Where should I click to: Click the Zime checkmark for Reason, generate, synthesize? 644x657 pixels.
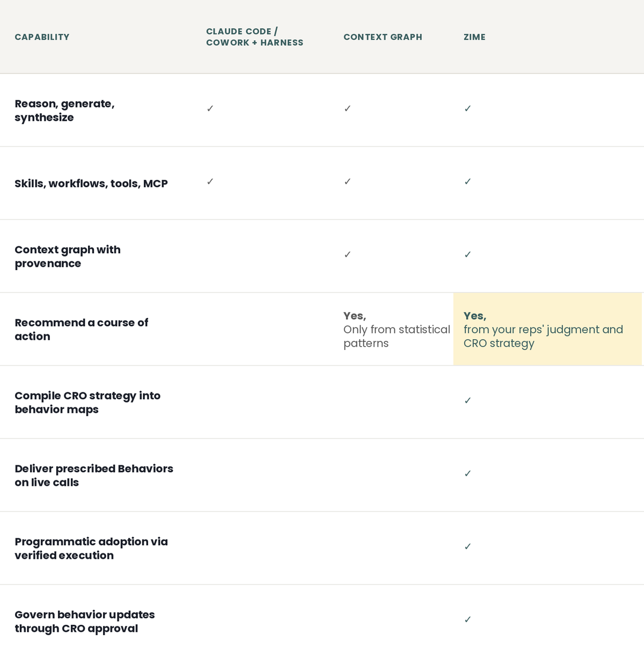[467, 108]
